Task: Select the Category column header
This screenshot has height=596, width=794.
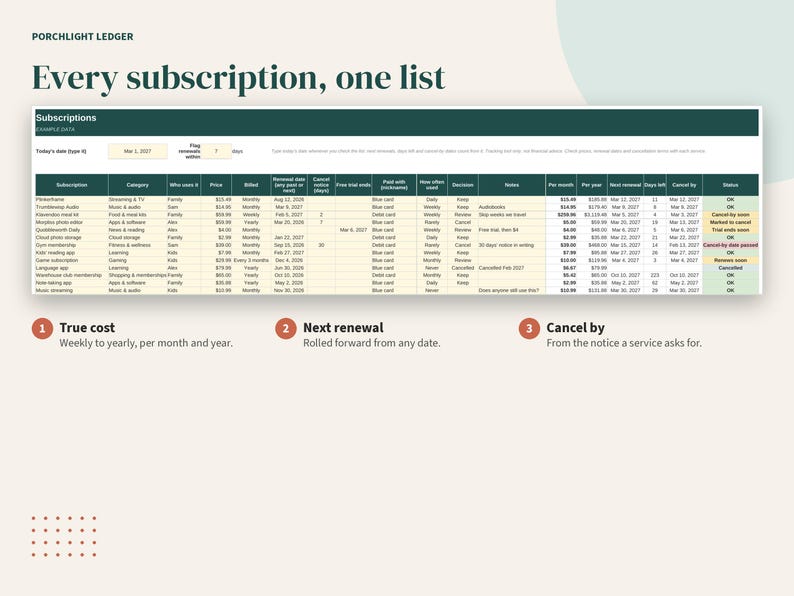Action: [137, 185]
